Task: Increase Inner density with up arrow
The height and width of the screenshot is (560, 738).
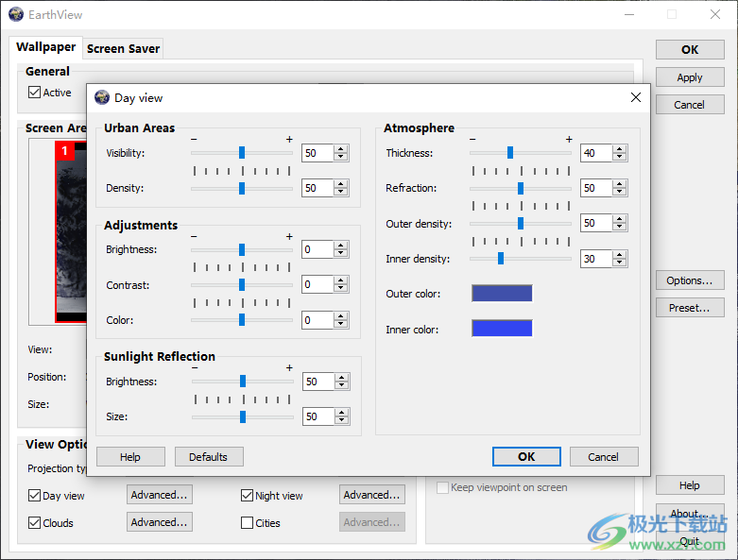Action: pyautogui.click(x=619, y=254)
